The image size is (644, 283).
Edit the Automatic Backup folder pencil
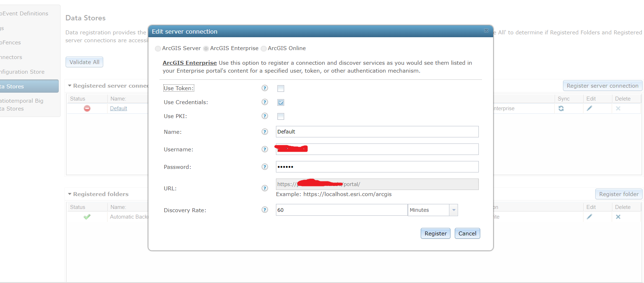(590, 217)
